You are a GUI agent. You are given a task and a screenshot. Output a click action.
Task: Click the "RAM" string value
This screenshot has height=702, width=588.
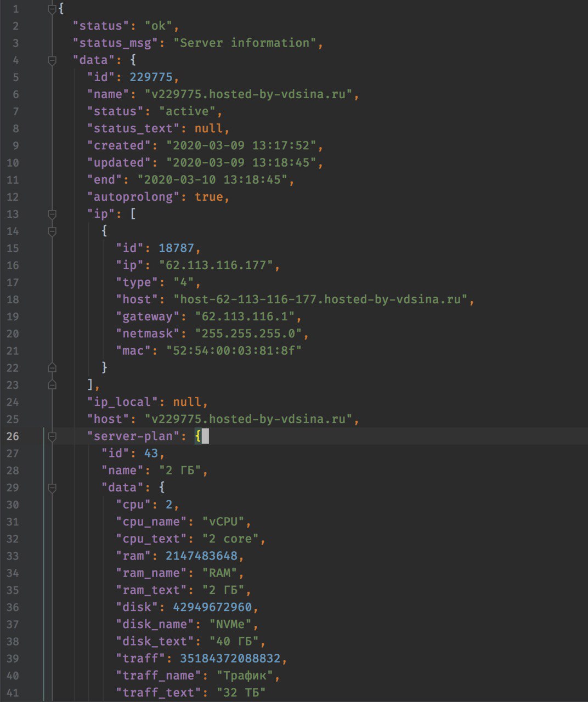pos(219,573)
